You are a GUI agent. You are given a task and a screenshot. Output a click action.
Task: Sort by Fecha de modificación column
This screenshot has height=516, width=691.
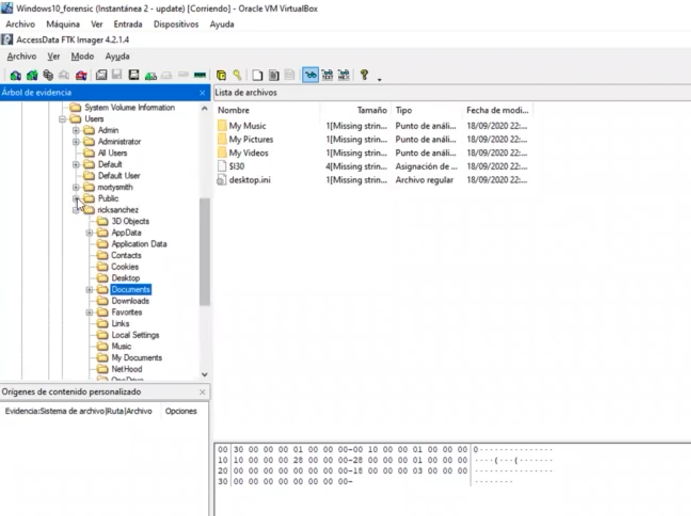point(498,110)
